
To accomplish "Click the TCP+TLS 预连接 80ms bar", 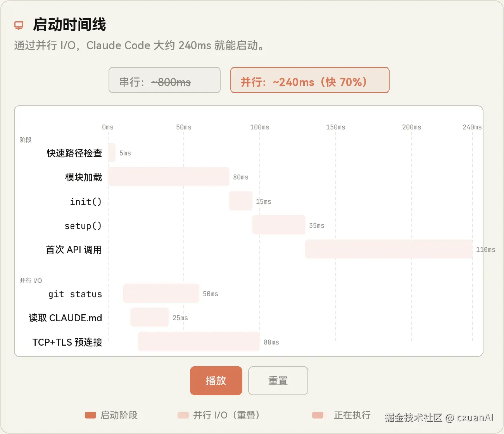I will [199, 341].
